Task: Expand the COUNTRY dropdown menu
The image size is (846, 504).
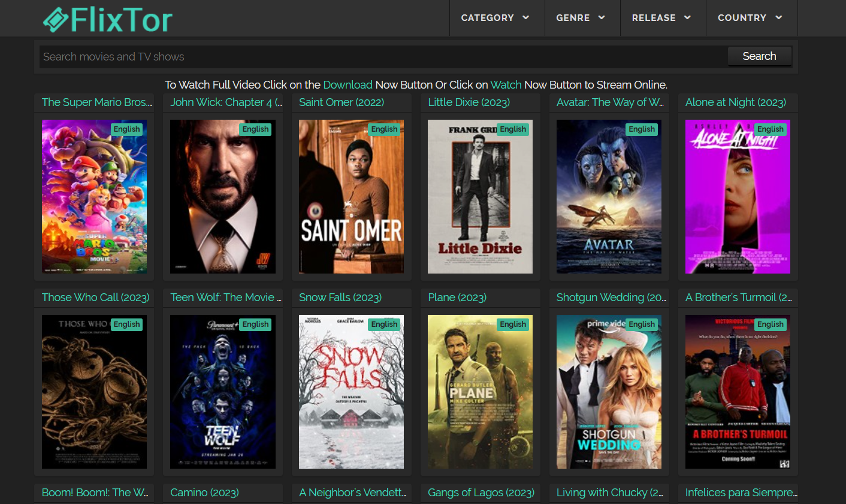Action: [x=751, y=18]
